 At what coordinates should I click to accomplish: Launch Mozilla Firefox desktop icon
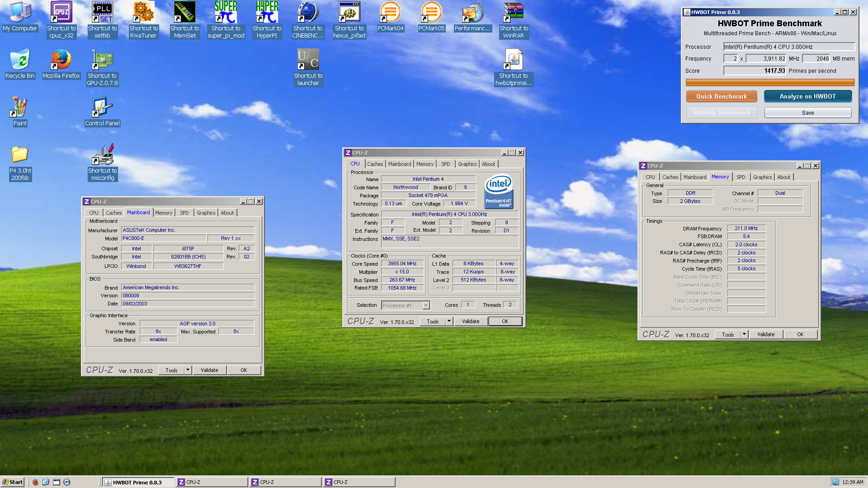point(61,64)
